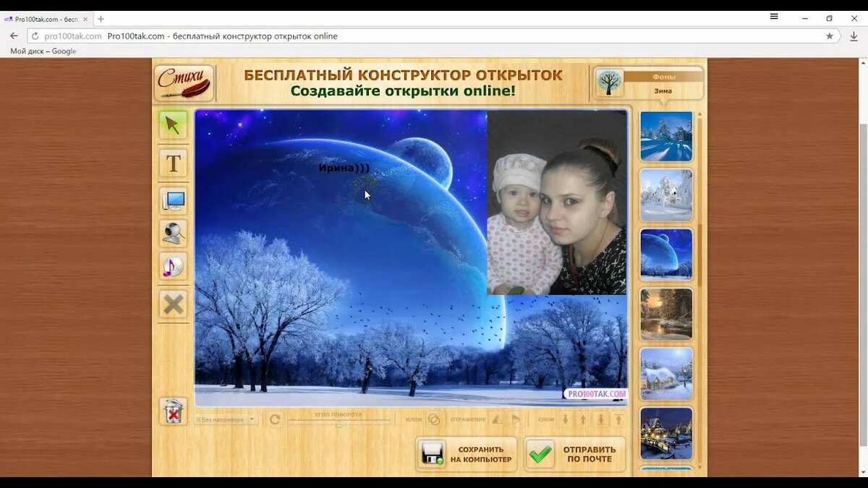
Task: Select the arrow pointer tool
Action: click(173, 125)
